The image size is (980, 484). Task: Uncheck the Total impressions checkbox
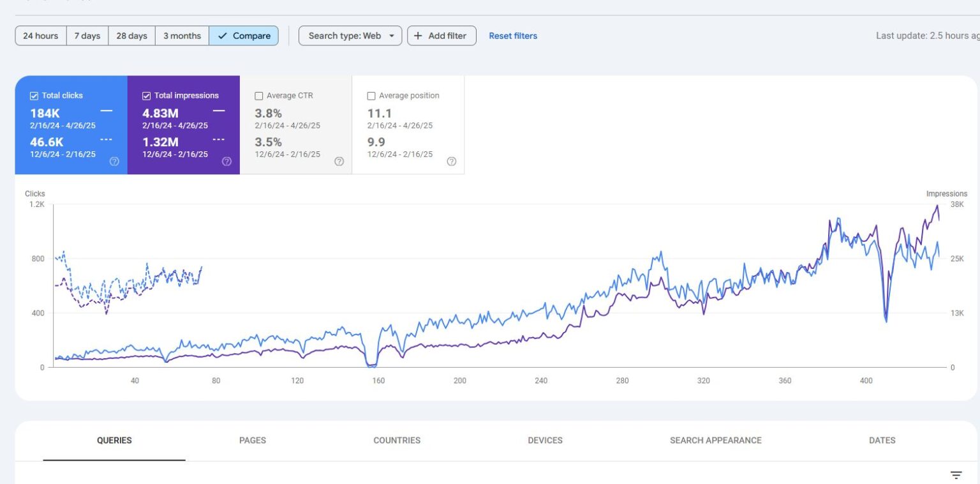pyautogui.click(x=147, y=96)
